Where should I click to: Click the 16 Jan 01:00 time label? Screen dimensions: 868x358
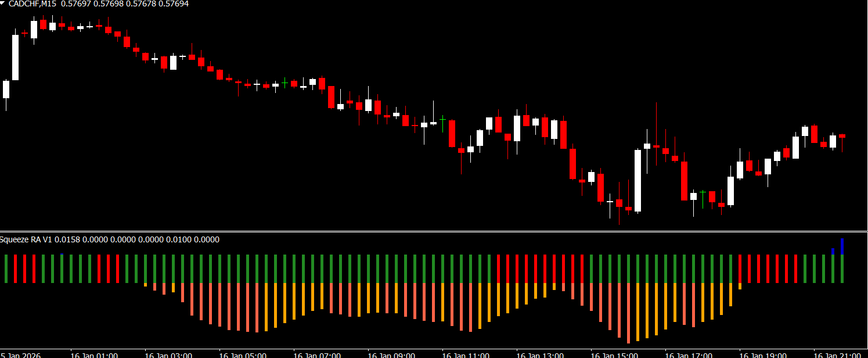(94, 355)
